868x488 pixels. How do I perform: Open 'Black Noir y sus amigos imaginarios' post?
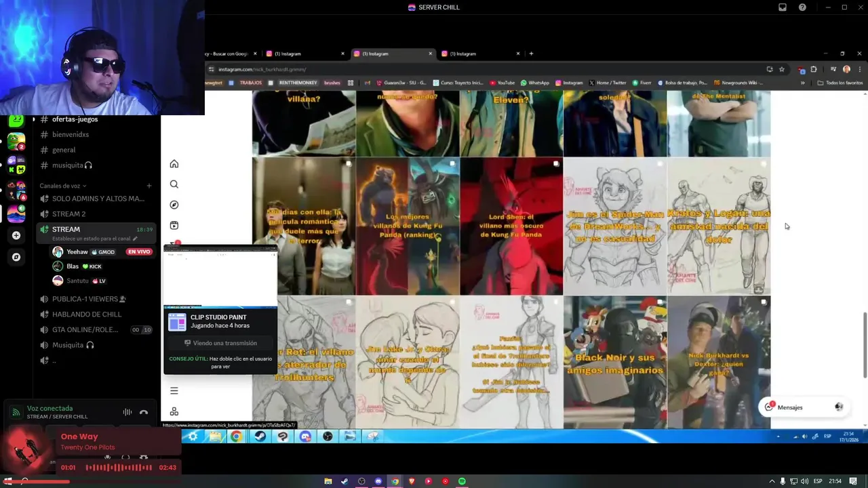point(615,363)
